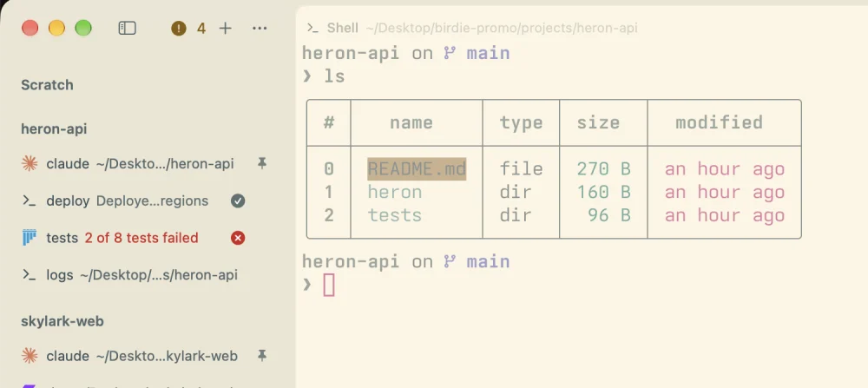Close the window with red button
The image size is (868, 388).
pyautogui.click(x=30, y=28)
